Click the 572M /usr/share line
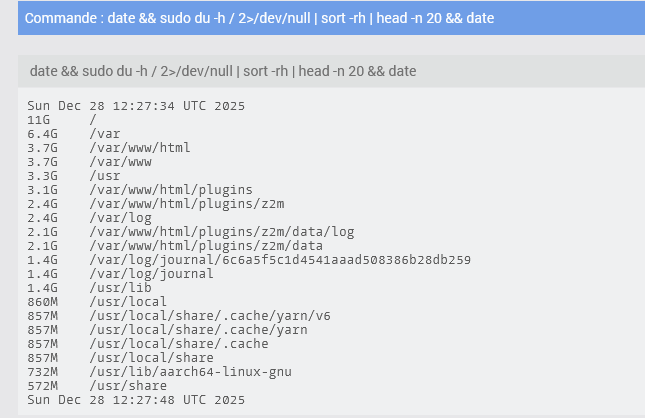645x418 pixels. (97, 385)
